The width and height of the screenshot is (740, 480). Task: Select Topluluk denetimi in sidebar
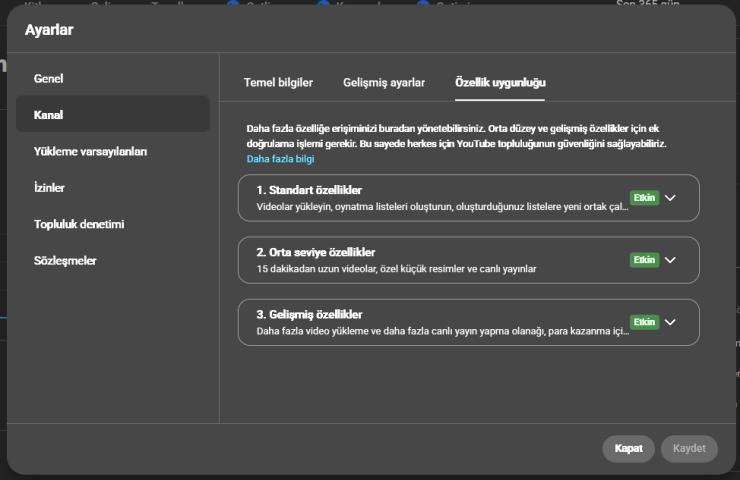tap(79, 224)
